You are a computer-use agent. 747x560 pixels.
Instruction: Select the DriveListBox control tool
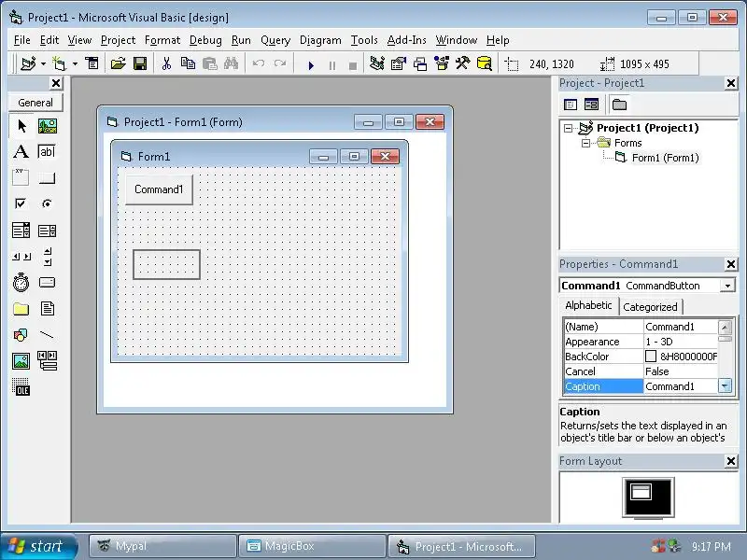48,283
